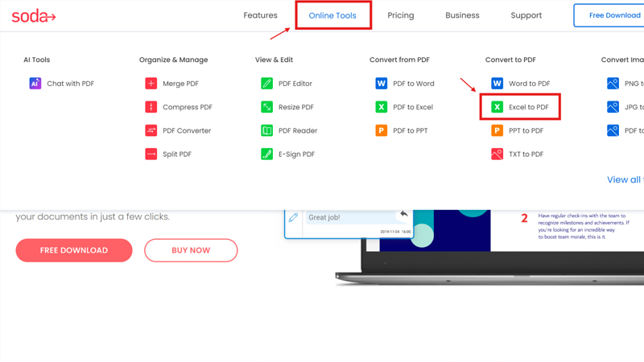This screenshot has width=644, height=362.
Task: Select the Excel to PDF icon
Action: click(497, 107)
